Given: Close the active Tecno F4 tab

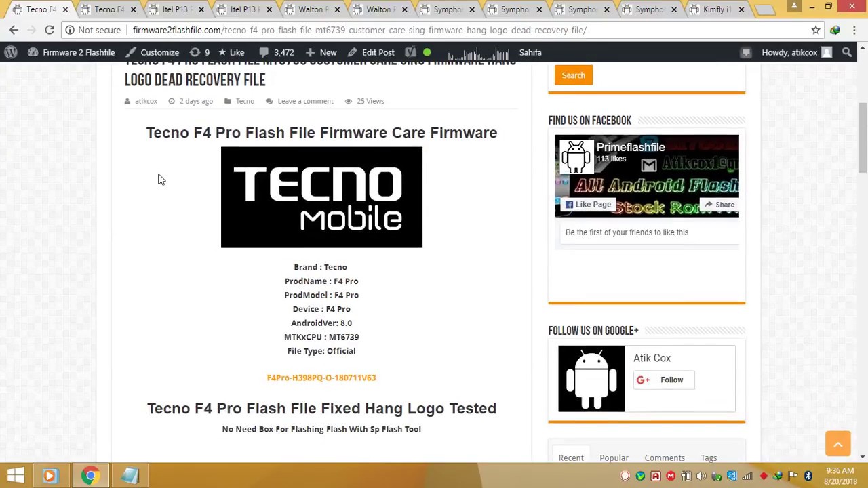Looking at the screenshot, I should pos(65,9).
